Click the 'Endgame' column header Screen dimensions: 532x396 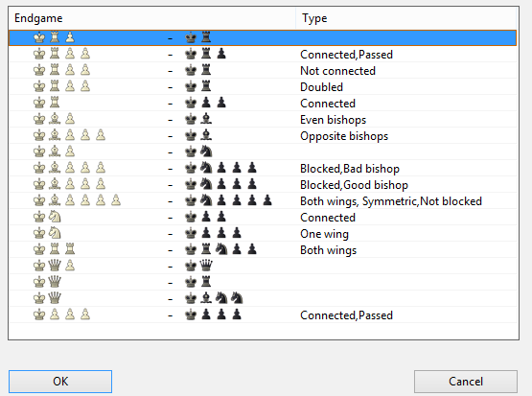(x=152, y=18)
